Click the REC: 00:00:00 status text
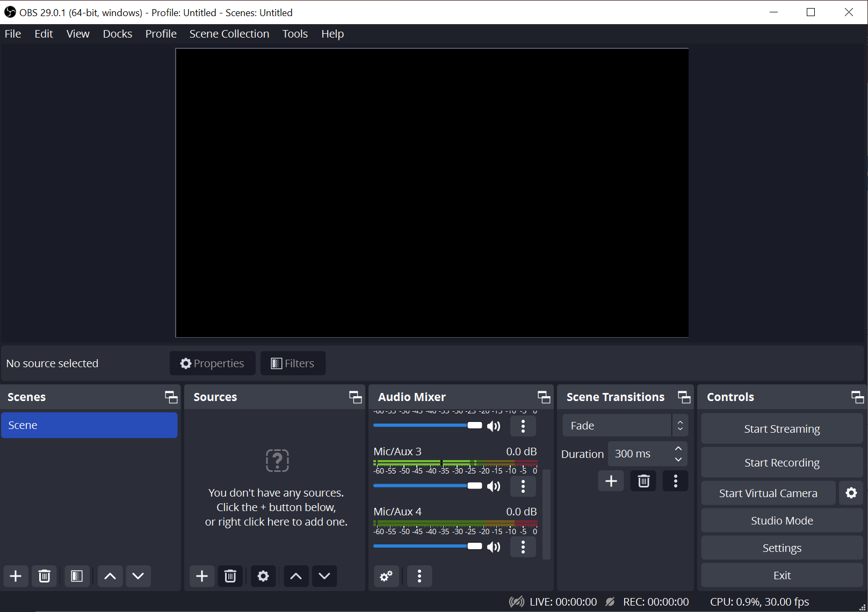 coord(656,602)
